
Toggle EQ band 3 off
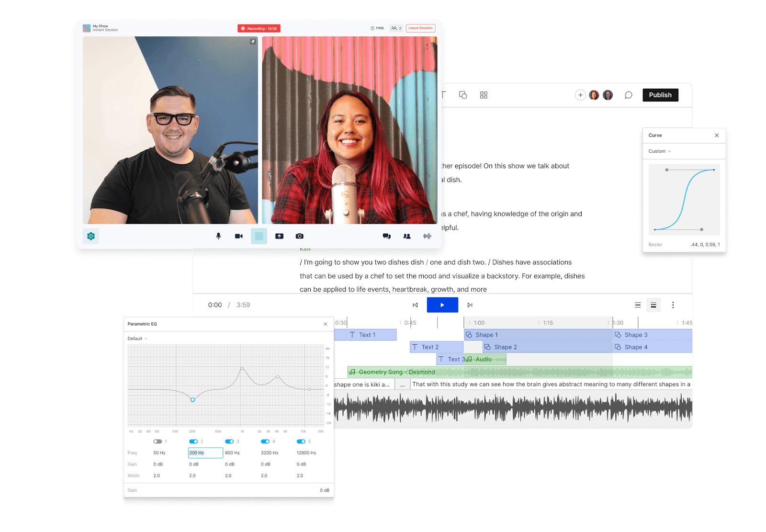(x=229, y=441)
